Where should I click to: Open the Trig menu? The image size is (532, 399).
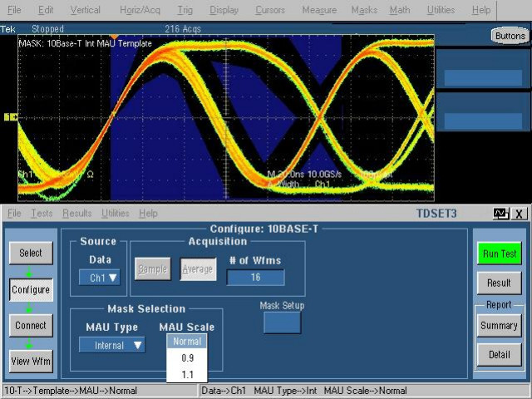(185, 10)
